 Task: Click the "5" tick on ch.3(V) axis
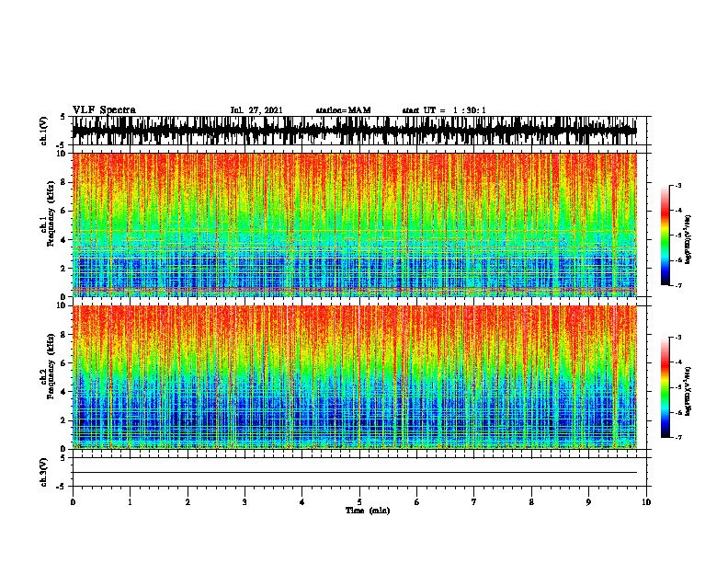(63, 458)
